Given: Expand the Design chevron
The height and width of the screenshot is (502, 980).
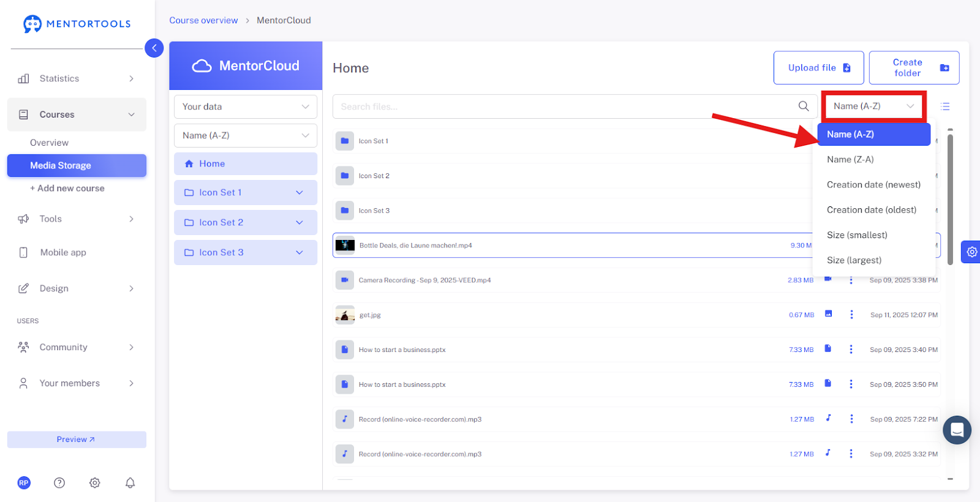Looking at the screenshot, I should click(x=131, y=288).
